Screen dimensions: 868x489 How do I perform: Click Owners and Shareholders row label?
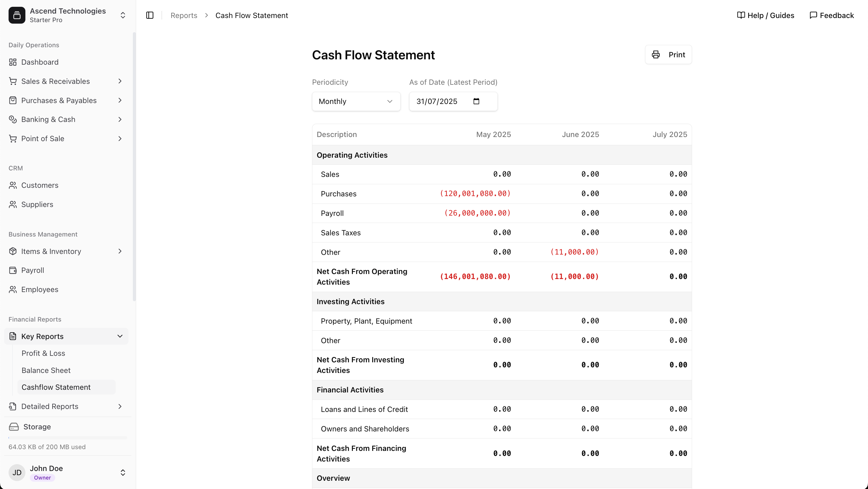(365, 429)
